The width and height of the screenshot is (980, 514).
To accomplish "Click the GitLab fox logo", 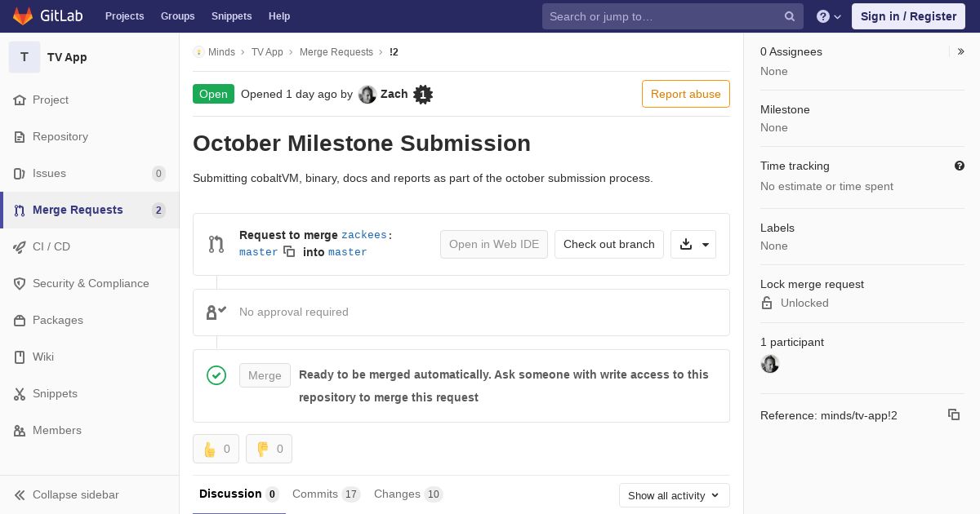I will click(23, 16).
